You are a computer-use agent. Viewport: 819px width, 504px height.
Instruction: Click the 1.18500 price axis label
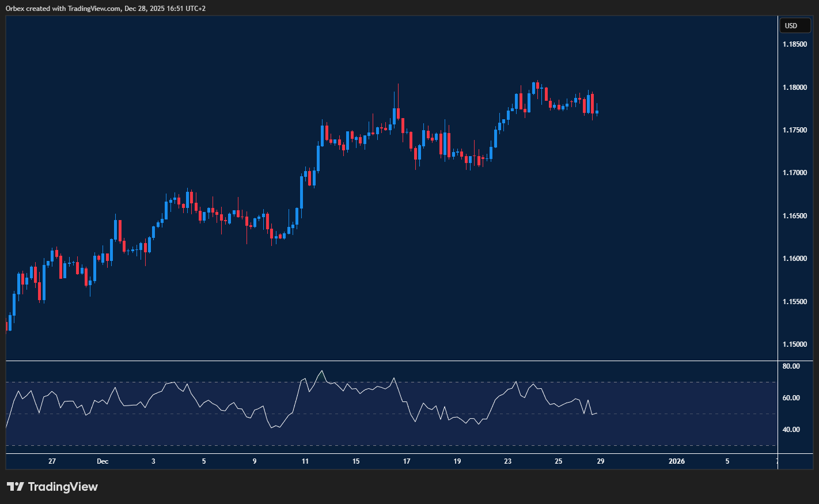click(x=795, y=44)
